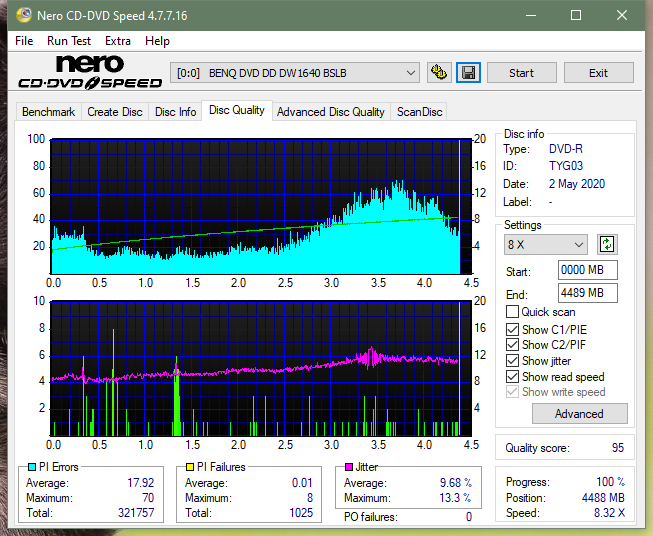The height and width of the screenshot is (536, 653).
Task: Open the drive selection dropdown
Action: [294, 73]
